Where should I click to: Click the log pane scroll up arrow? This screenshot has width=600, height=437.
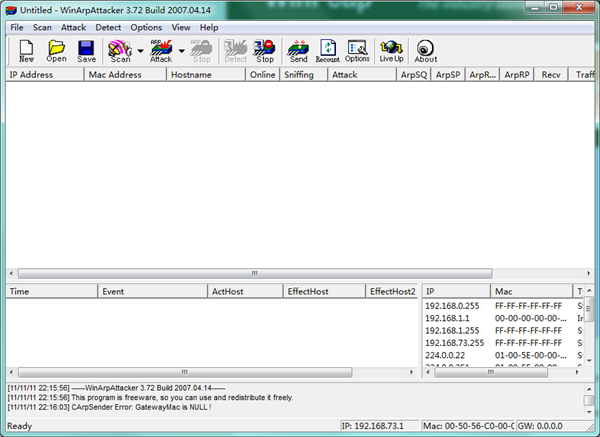(589, 389)
